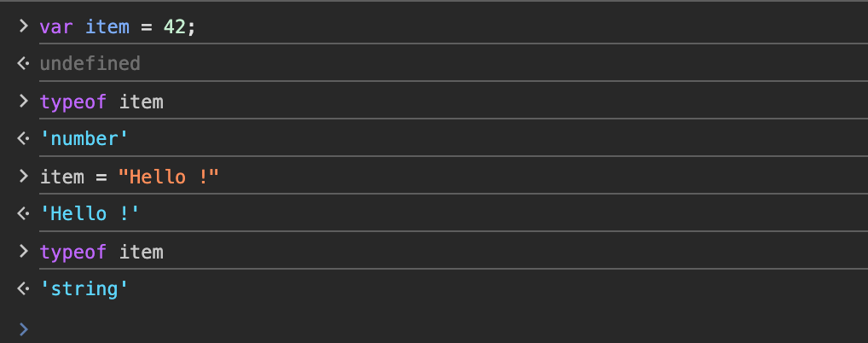This screenshot has height=343, width=868.
Task: Click typeof keyword in the line above 'number'
Action: 73,102
